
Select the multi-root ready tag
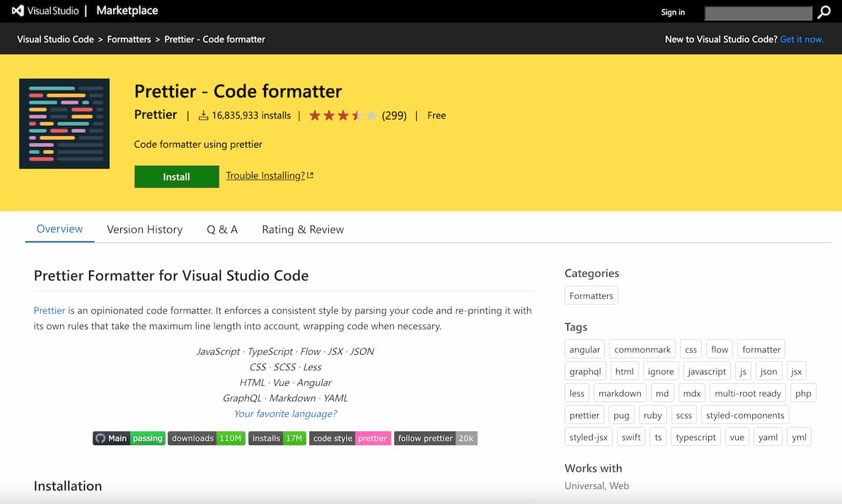748,394
